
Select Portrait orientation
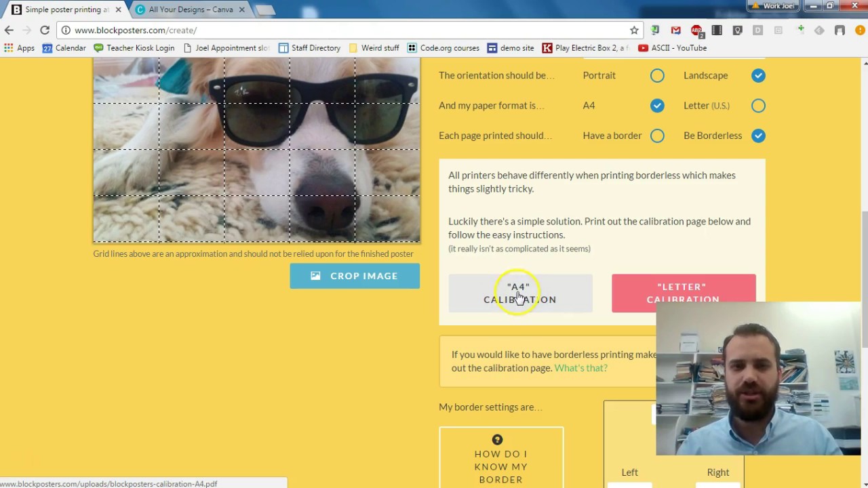tap(657, 75)
